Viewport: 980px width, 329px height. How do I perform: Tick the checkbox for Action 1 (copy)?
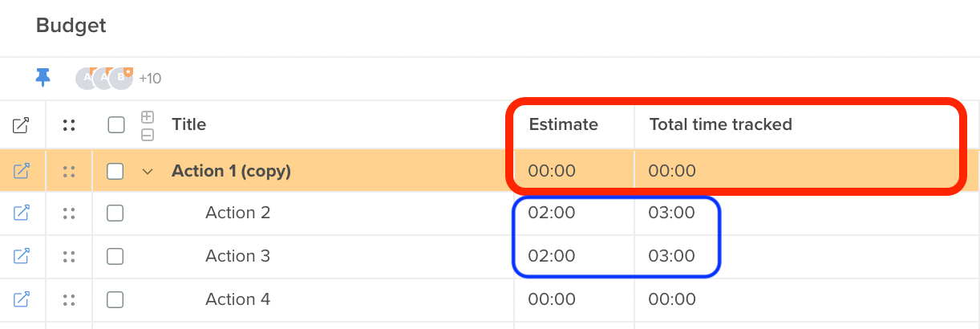[x=115, y=171]
